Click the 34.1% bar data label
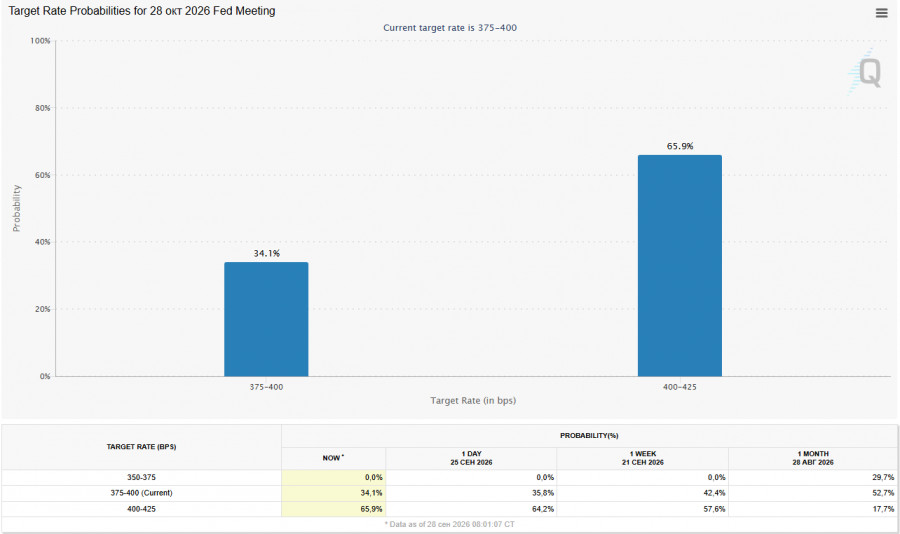 pyautogui.click(x=266, y=253)
